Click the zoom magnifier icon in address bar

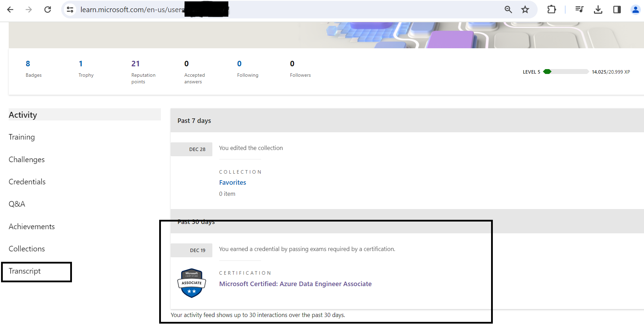(508, 10)
